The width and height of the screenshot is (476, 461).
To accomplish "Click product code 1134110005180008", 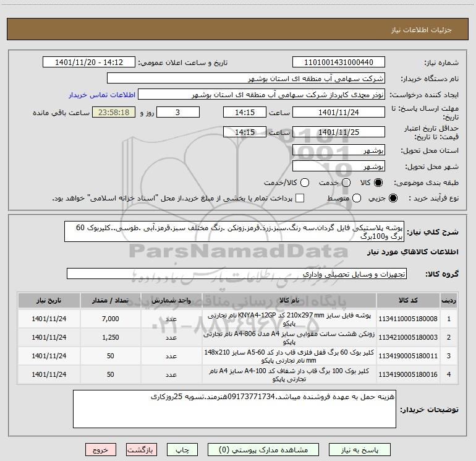I will coord(408,319).
